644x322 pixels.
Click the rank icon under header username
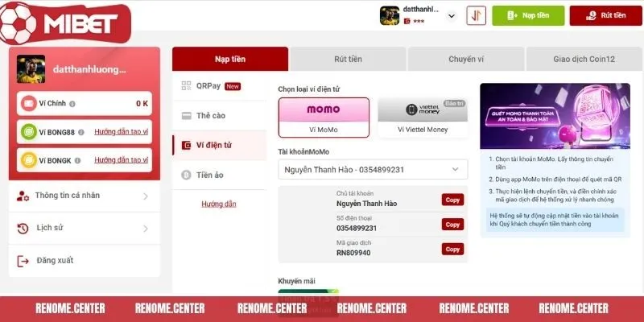click(x=407, y=22)
